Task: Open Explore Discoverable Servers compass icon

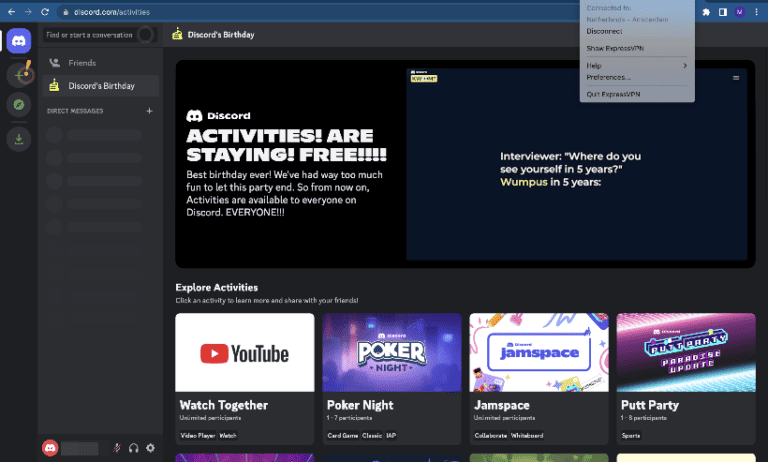Action: coord(19,104)
